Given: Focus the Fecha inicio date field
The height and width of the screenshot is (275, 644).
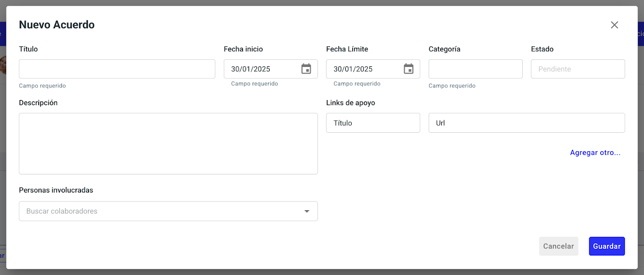Looking at the screenshot, I should click(262, 69).
